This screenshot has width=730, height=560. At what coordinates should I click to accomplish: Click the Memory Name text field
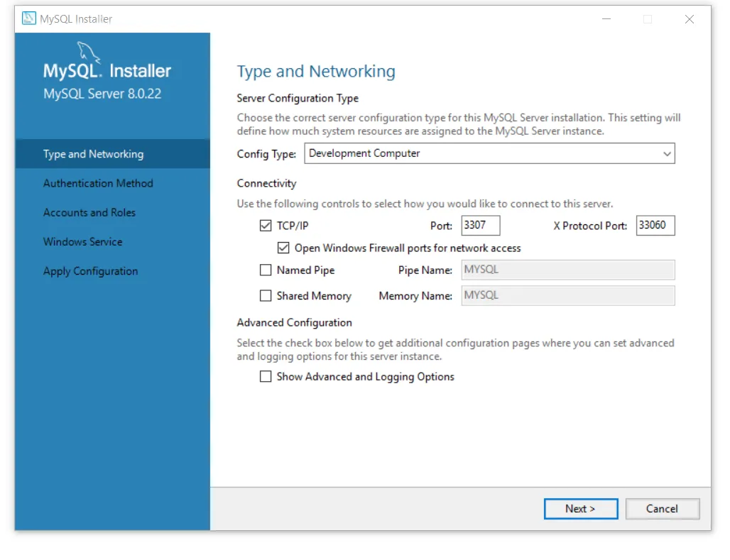[568, 295]
